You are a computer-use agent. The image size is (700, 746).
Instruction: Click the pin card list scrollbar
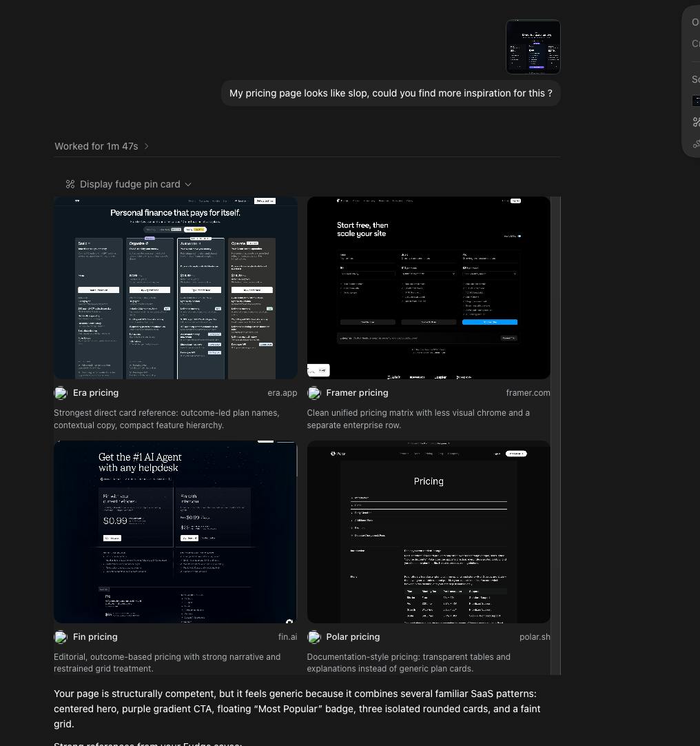pyautogui.click(x=555, y=435)
